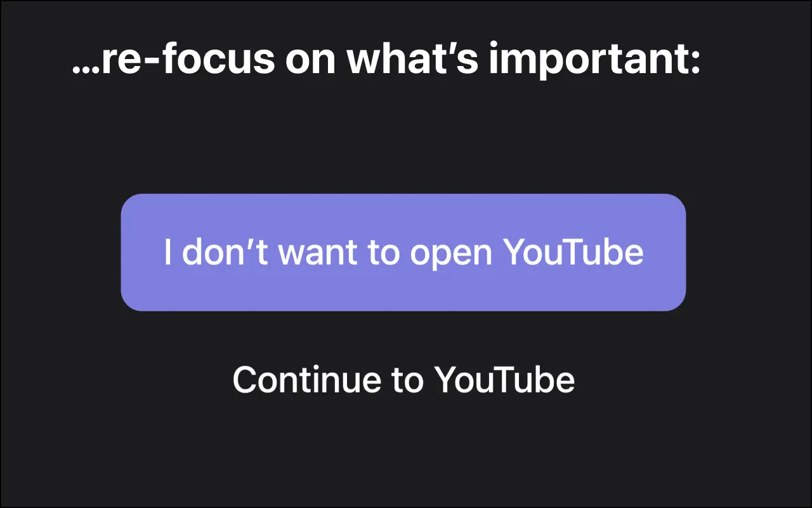
Task: Proceed via Continue to YouTube text
Action: 403,380
